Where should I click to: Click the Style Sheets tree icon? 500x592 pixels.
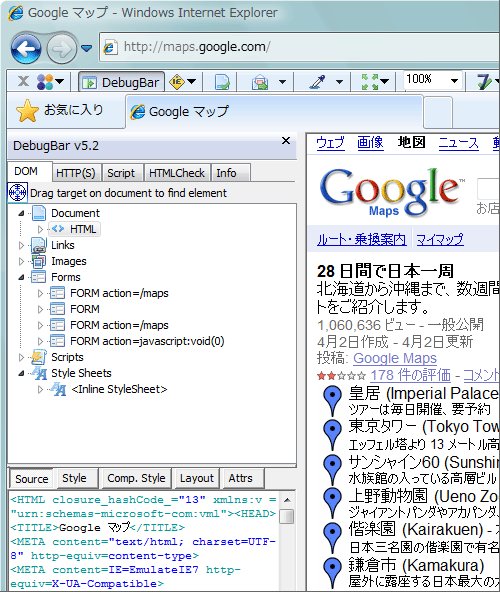point(39,373)
